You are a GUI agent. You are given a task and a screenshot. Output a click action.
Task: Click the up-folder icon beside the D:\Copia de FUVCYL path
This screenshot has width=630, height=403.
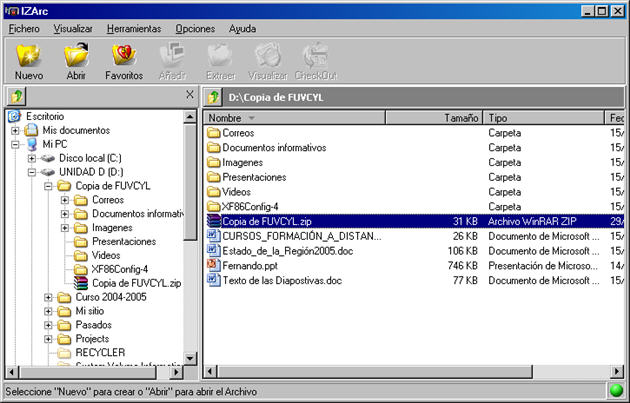tap(213, 97)
